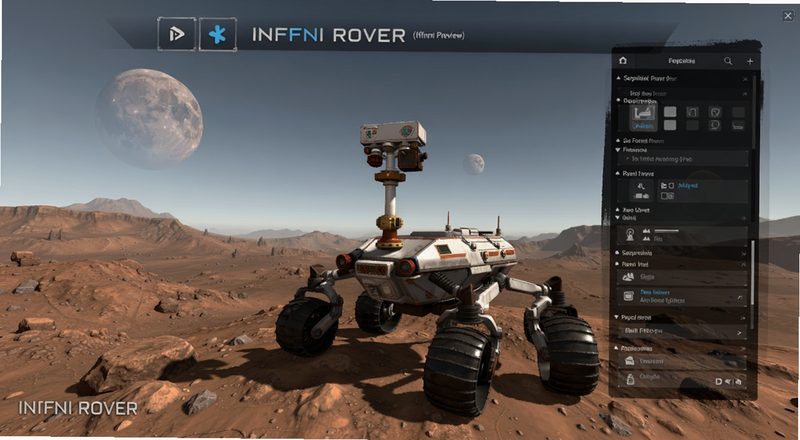Click the rover vehicle tile icon
This screenshot has width=800, height=440.
[x=642, y=191]
